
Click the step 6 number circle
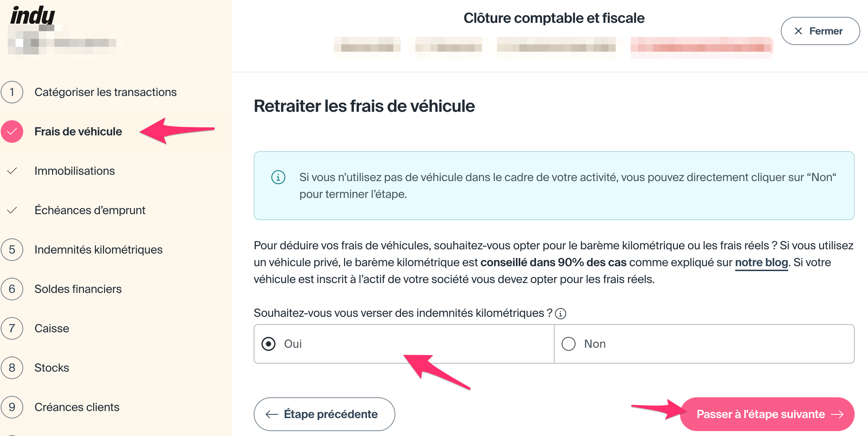tap(12, 289)
